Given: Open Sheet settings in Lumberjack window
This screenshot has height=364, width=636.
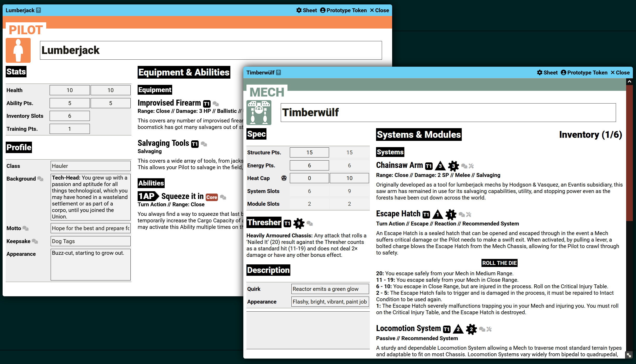Looking at the screenshot, I should (306, 10).
